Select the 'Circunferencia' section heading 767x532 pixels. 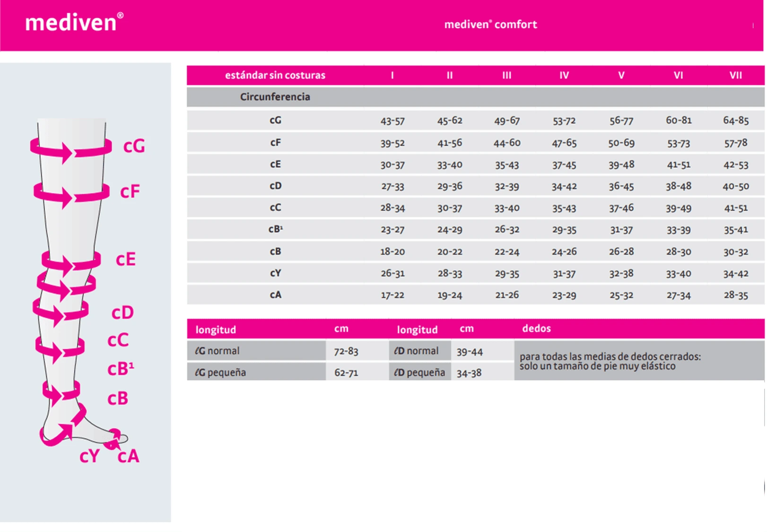pos(275,97)
